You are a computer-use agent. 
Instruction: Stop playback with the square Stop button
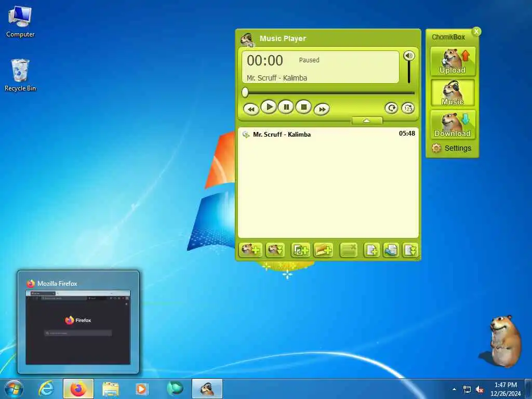click(x=303, y=107)
